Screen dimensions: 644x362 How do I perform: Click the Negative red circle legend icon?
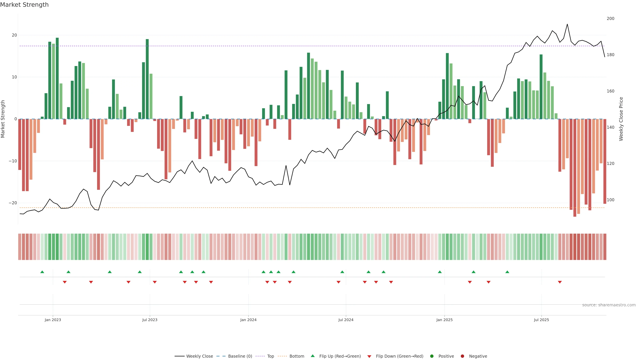tap(462, 356)
